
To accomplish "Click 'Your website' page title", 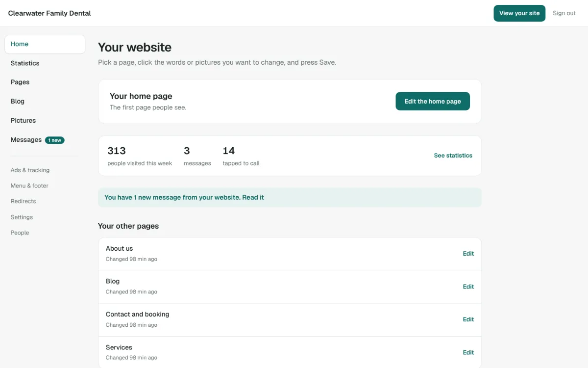I will 135,48.
